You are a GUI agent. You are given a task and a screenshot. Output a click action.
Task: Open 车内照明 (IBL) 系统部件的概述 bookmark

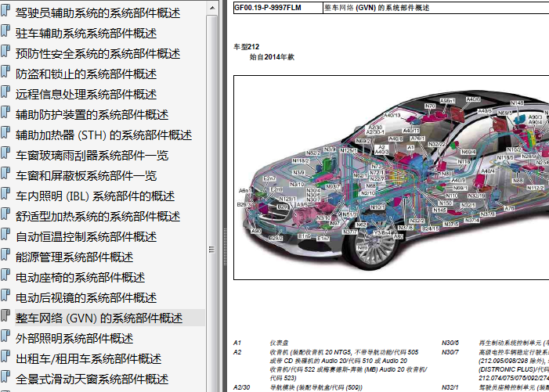[x=95, y=196]
